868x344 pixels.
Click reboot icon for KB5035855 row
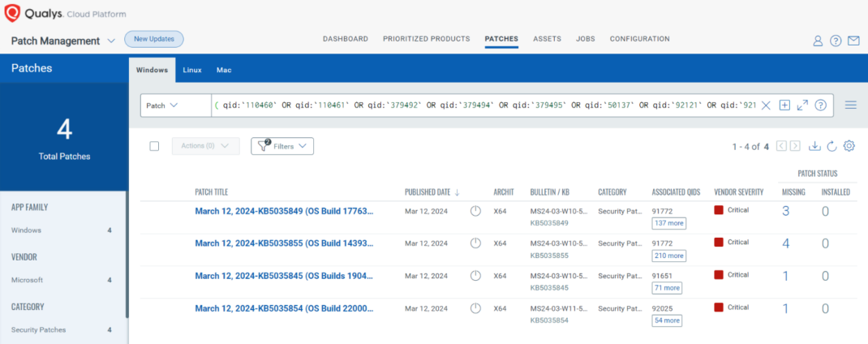475,243
